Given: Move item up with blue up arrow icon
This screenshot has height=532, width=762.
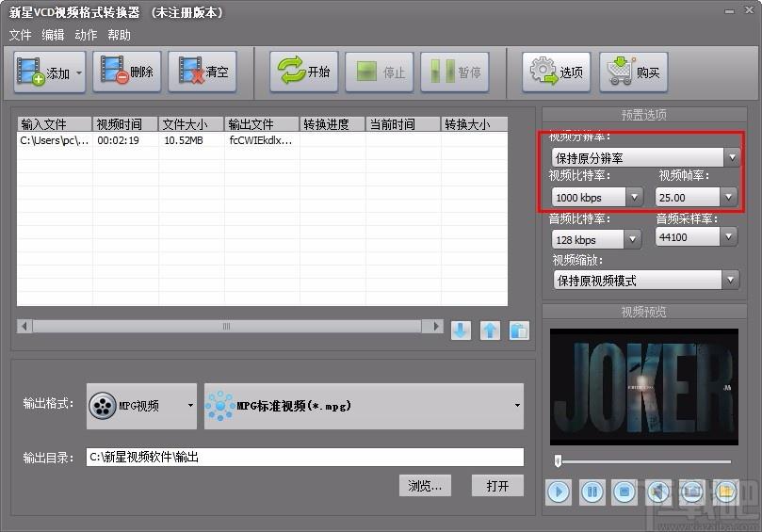Looking at the screenshot, I should pos(490,330).
